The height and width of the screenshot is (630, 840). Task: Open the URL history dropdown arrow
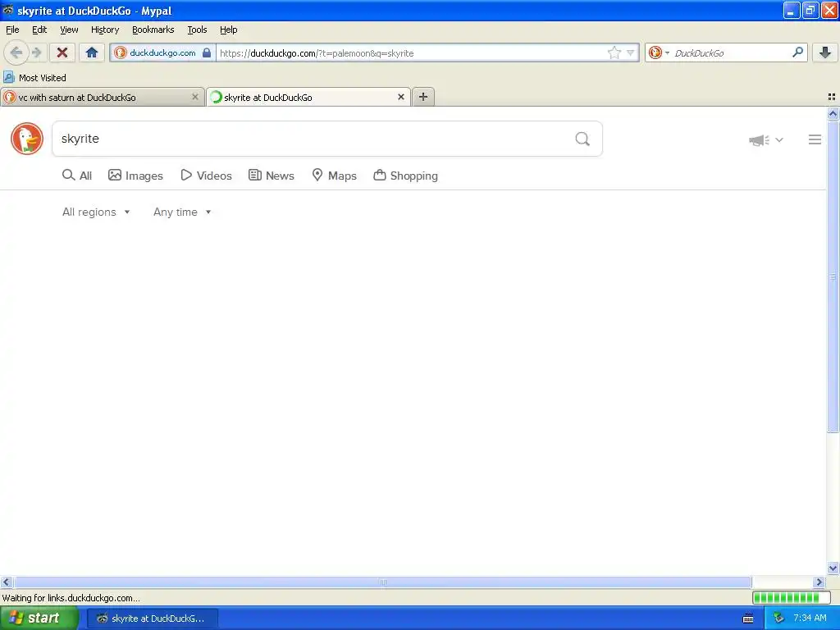(x=631, y=52)
